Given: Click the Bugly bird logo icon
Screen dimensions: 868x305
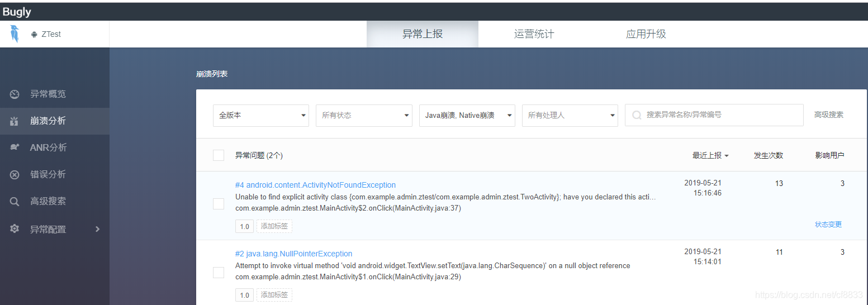Looking at the screenshot, I should [15, 34].
